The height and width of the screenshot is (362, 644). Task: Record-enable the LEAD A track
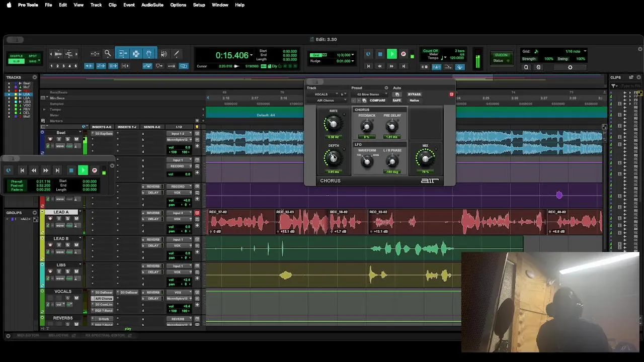pos(50,219)
